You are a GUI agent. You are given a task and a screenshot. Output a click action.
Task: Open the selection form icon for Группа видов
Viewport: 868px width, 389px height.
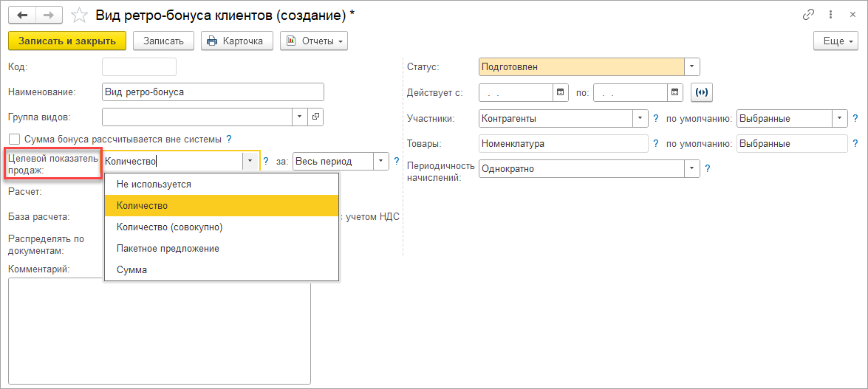click(x=315, y=117)
